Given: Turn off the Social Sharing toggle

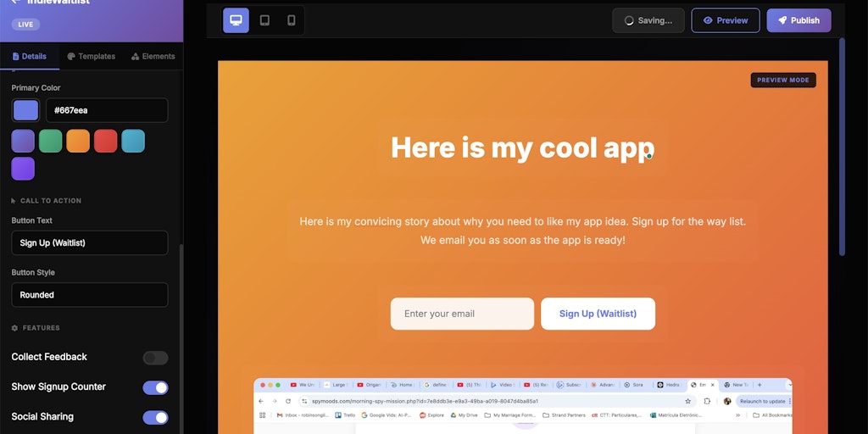Looking at the screenshot, I should (155, 417).
